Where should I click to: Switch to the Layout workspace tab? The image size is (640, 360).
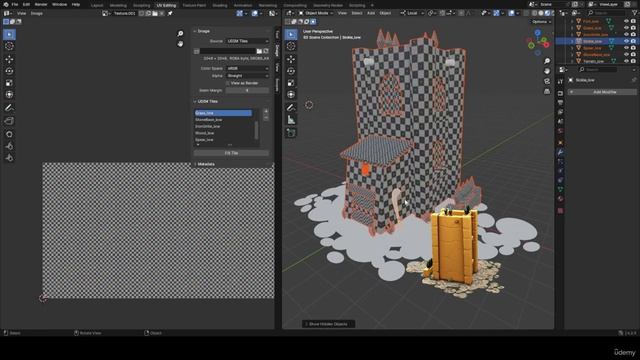pyautogui.click(x=97, y=5)
